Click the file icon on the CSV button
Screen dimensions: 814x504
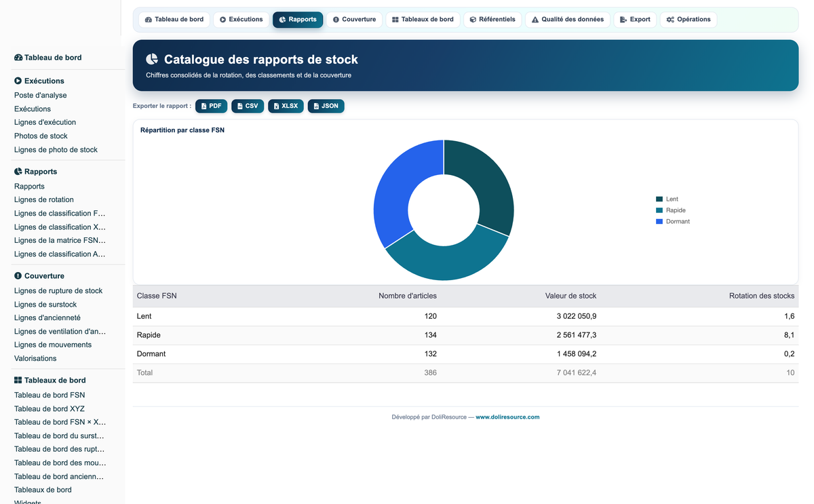pyautogui.click(x=240, y=106)
